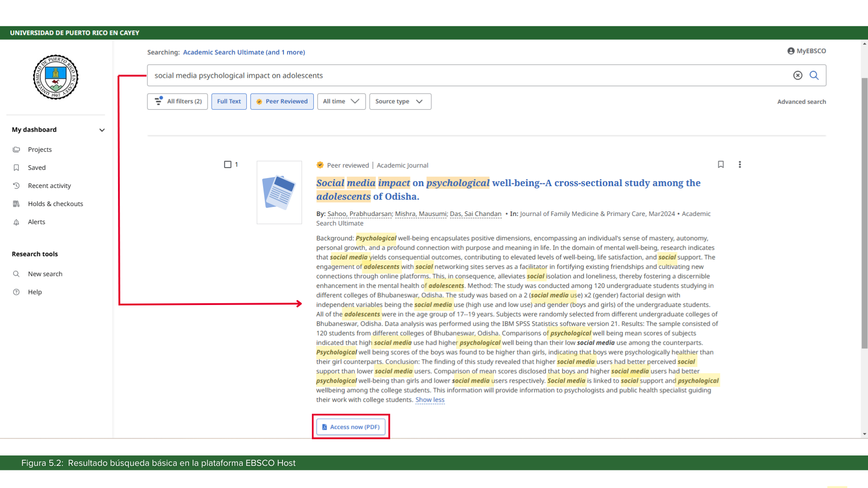Click Access now (PDF) button

[351, 427]
